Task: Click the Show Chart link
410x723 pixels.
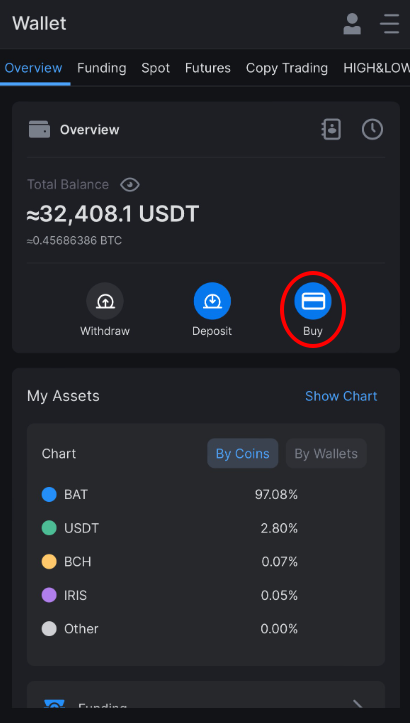Action: click(341, 396)
